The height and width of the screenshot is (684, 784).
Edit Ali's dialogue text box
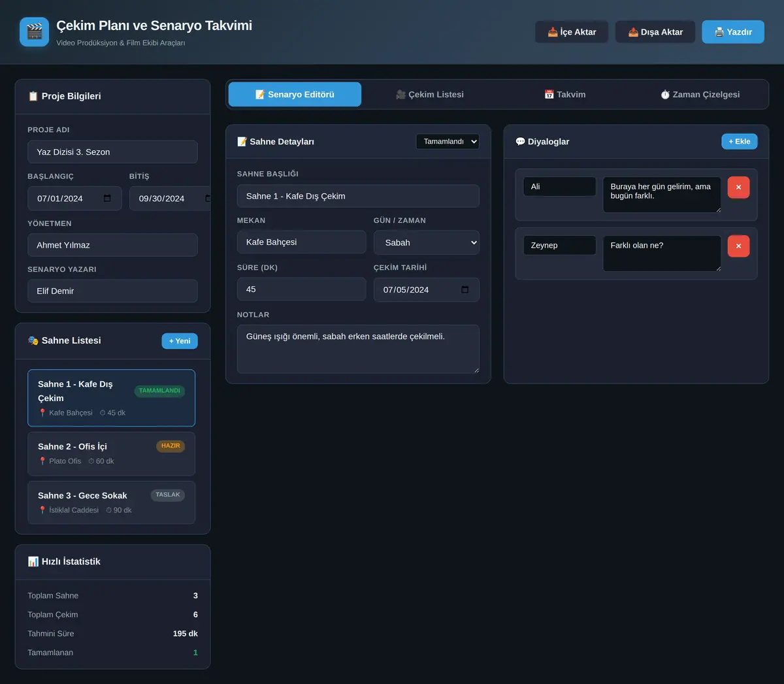click(x=662, y=195)
